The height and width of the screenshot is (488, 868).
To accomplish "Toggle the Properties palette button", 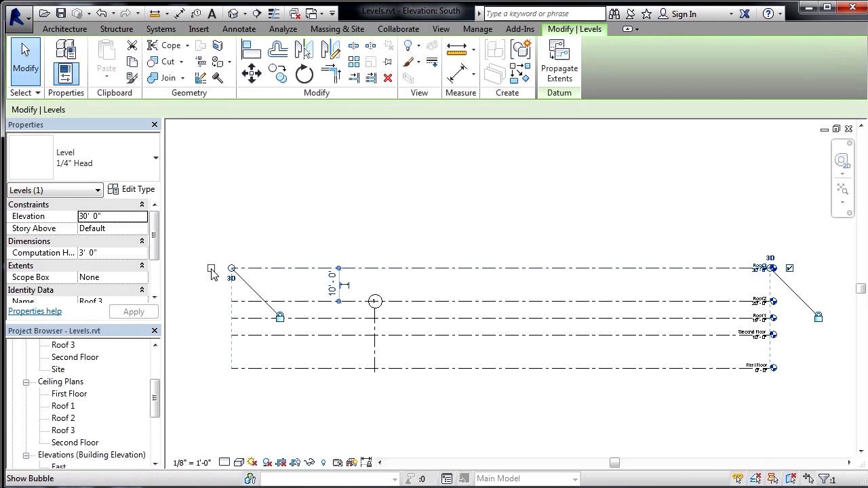I will click(x=66, y=73).
